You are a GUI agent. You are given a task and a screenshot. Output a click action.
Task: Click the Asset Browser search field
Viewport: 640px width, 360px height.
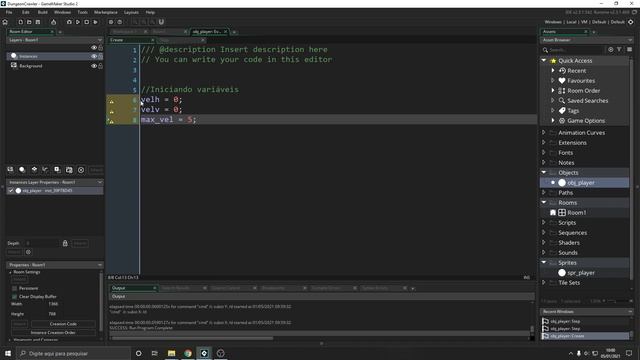coord(576,50)
